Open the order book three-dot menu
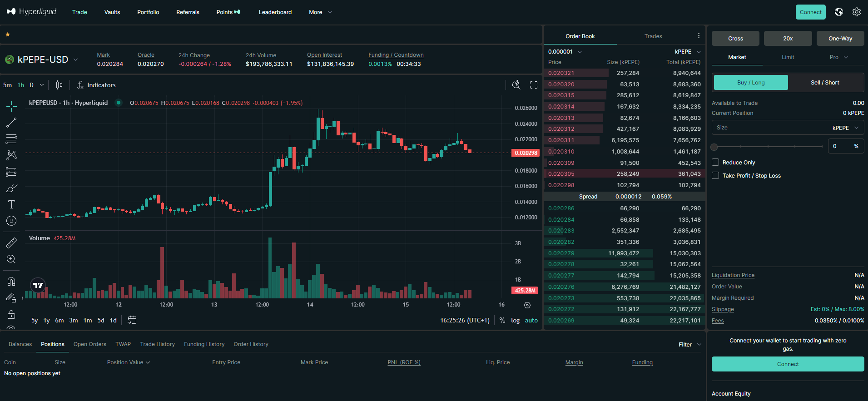 pos(699,36)
